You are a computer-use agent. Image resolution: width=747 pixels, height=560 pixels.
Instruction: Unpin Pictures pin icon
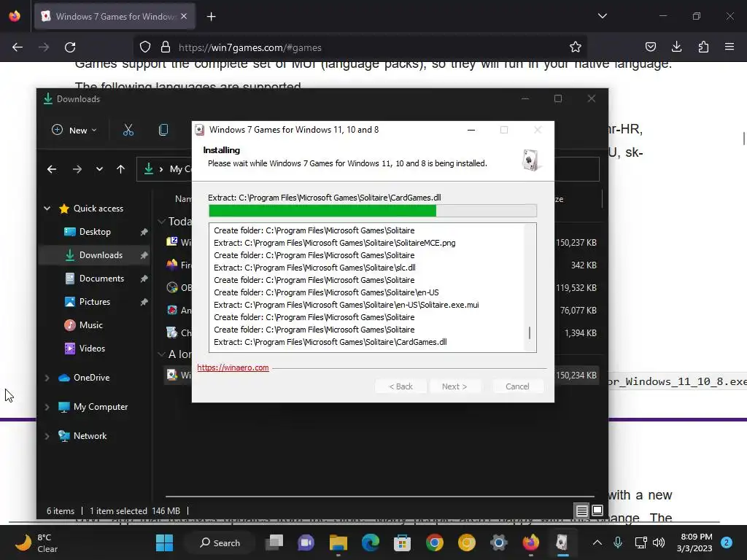[144, 302]
